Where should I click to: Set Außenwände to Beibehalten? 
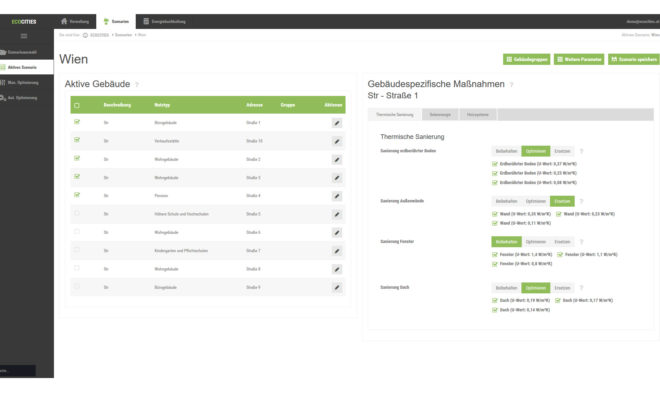(x=506, y=201)
